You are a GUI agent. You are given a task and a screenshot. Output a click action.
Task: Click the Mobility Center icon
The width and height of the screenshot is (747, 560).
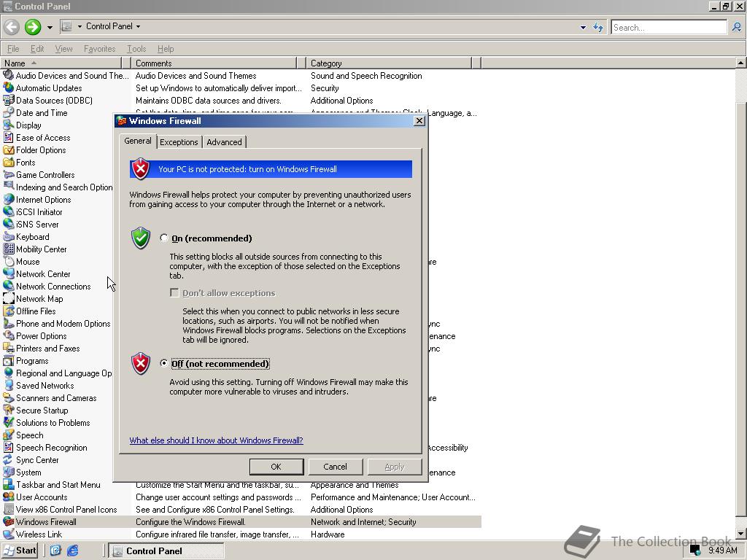8,249
